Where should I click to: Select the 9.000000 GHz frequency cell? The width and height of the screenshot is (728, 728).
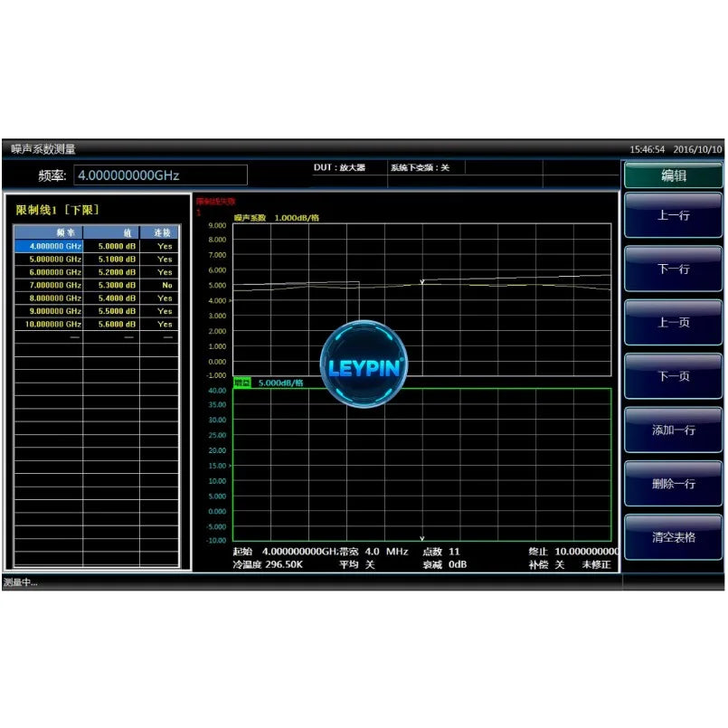tap(49, 311)
